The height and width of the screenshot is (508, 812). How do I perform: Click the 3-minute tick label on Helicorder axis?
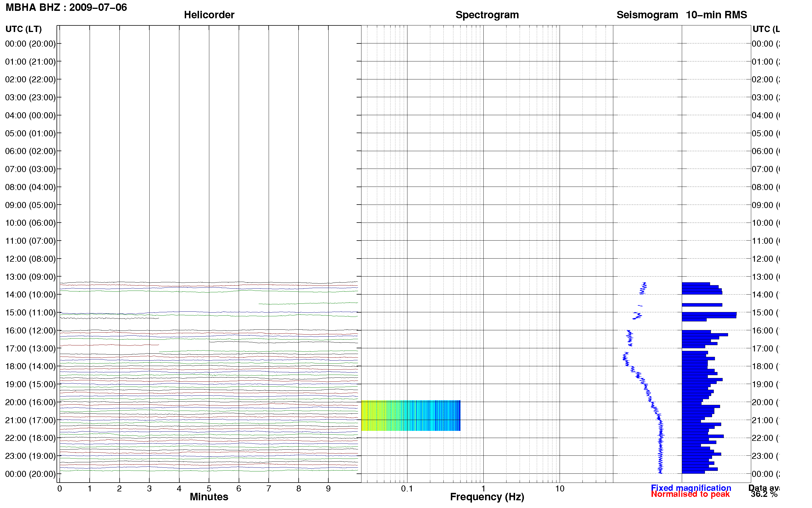pyautogui.click(x=149, y=489)
